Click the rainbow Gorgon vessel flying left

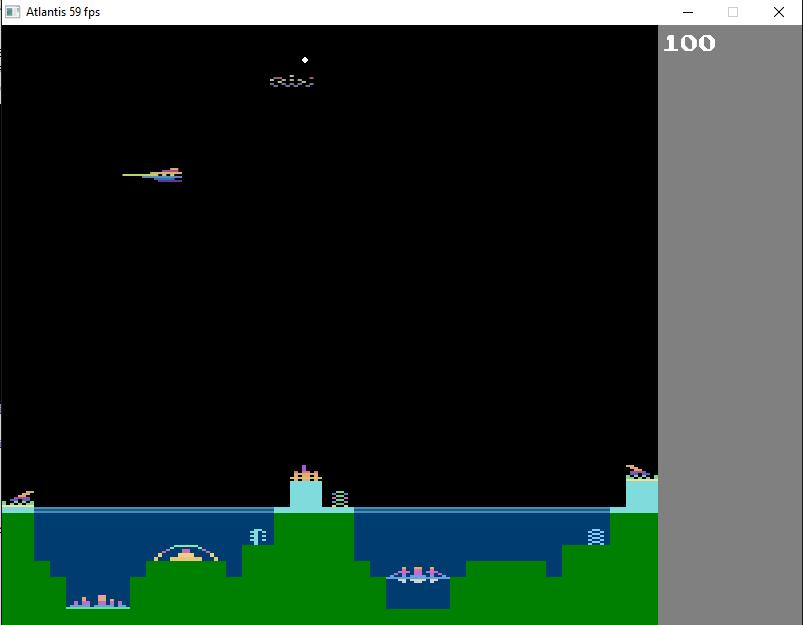click(152, 175)
